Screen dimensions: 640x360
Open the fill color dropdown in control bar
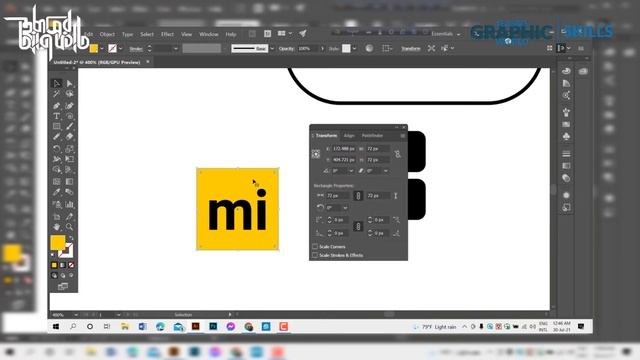click(x=102, y=49)
